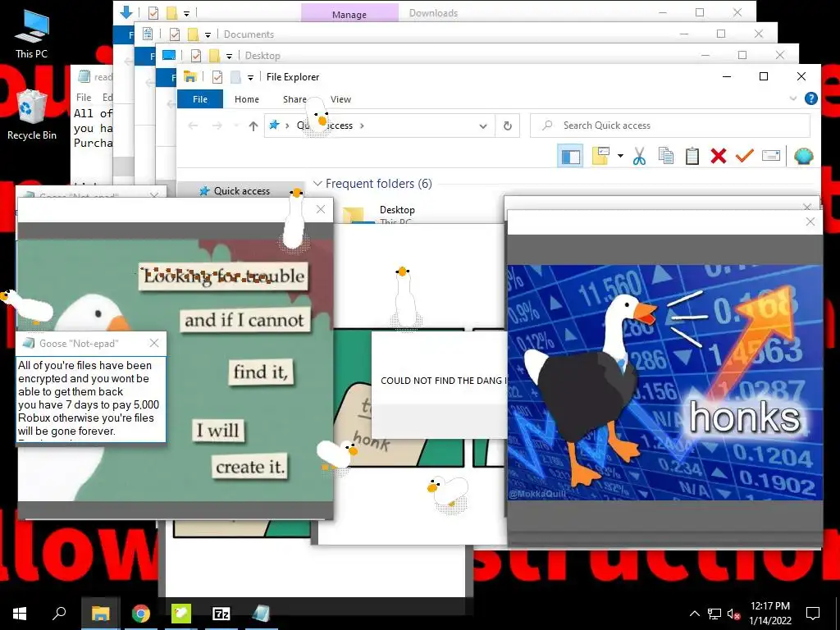The width and height of the screenshot is (840, 630).
Task: Select Quick access in the navigation pane
Action: 240,190
